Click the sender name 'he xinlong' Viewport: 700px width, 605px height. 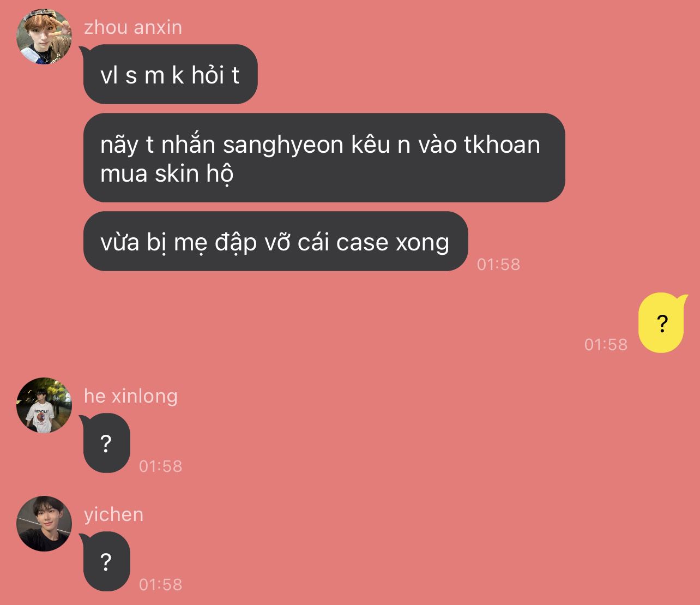pyautogui.click(x=131, y=396)
